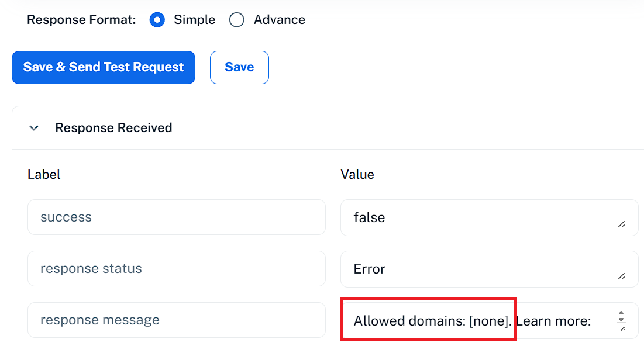Click inside the false value box
Image resolution: width=644 pixels, height=346 pixels.
(490, 217)
